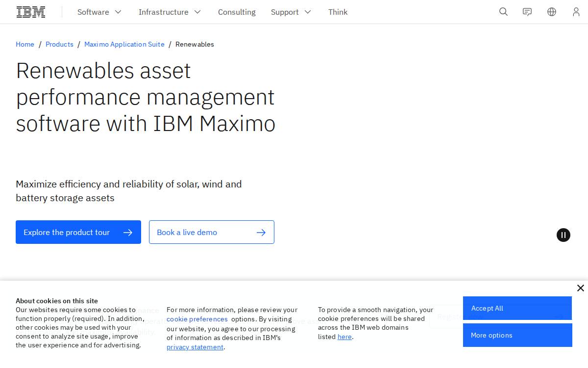Open the Consulting menu item
588x368 pixels.
(237, 12)
